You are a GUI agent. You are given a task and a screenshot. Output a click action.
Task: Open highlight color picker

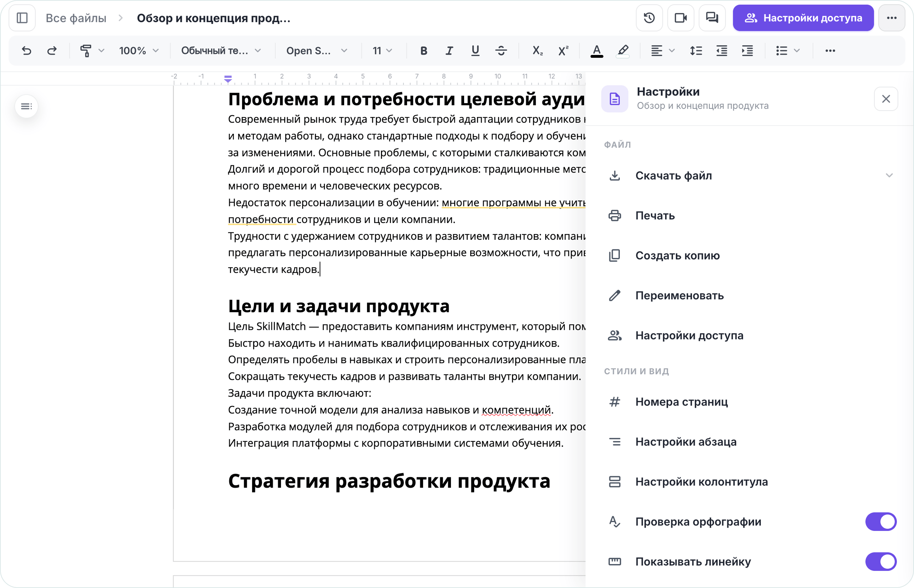tap(623, 50)
